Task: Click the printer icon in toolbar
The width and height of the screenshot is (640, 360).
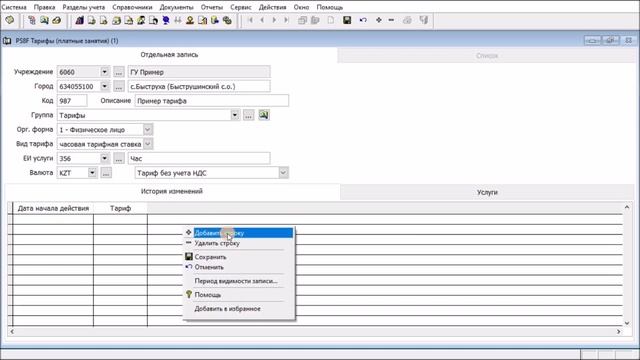Action: (407, 20)
